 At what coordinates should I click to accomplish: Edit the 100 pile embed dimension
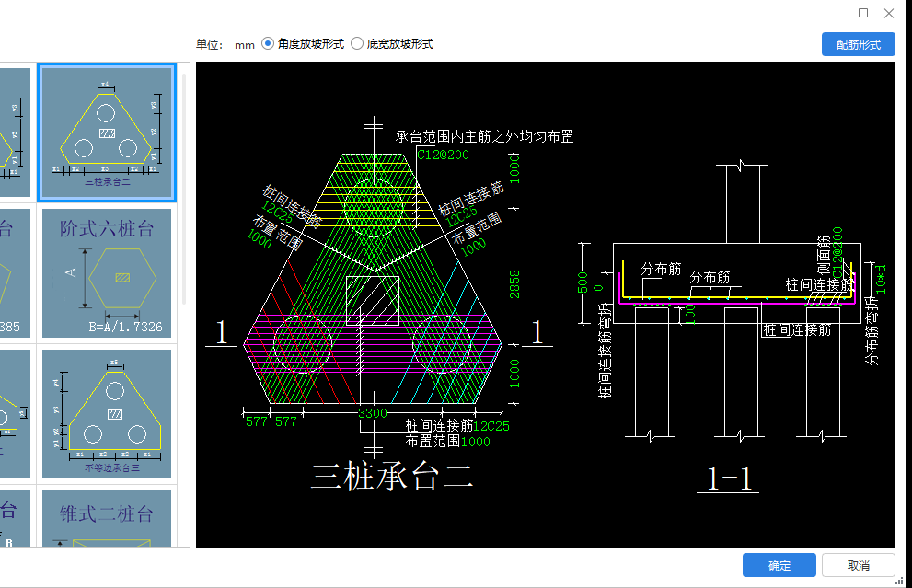(690, 315)
